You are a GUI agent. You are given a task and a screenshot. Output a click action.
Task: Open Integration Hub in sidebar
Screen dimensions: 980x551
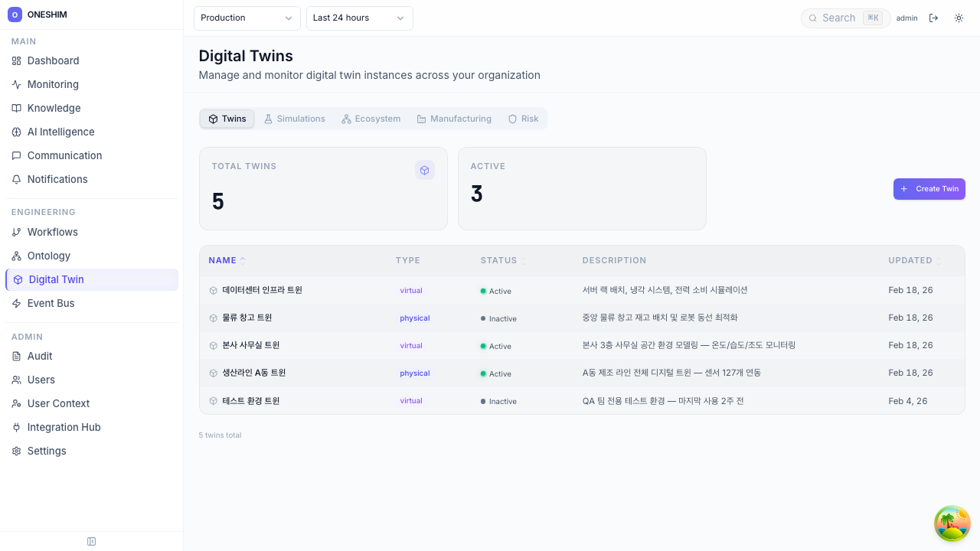tap(64, 427)
